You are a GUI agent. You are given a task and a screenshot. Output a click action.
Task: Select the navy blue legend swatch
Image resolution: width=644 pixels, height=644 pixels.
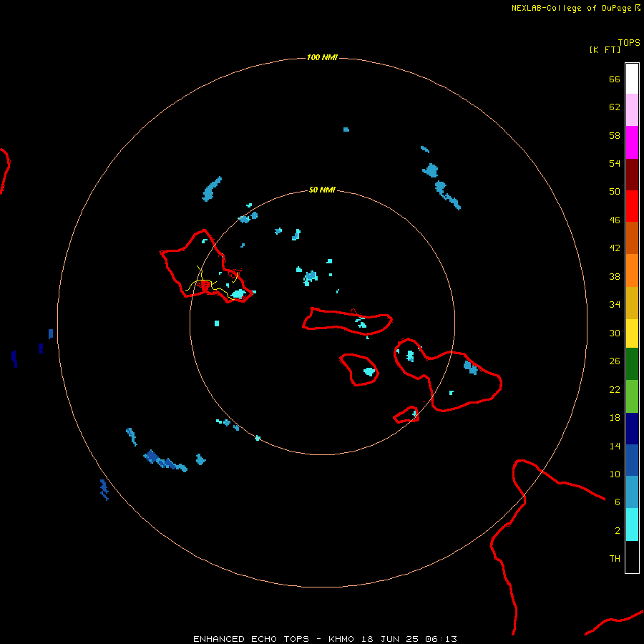point(632,429)
